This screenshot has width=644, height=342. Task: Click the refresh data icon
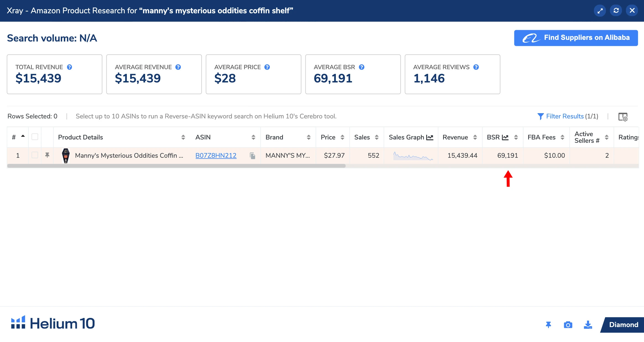tap(616, 11)
